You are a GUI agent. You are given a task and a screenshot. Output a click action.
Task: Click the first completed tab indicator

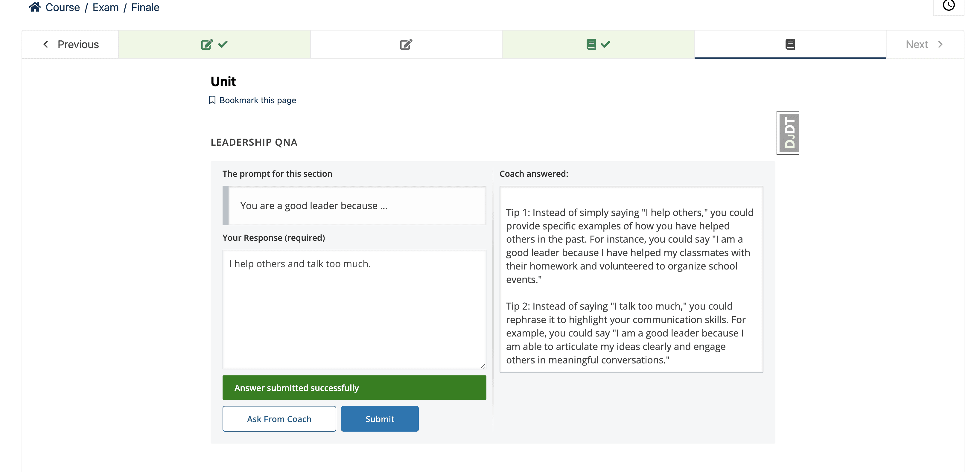tap(214, 44)
